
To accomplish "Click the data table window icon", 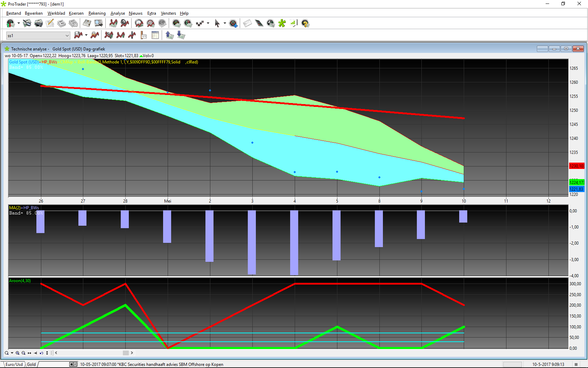I will click(155, 35).
